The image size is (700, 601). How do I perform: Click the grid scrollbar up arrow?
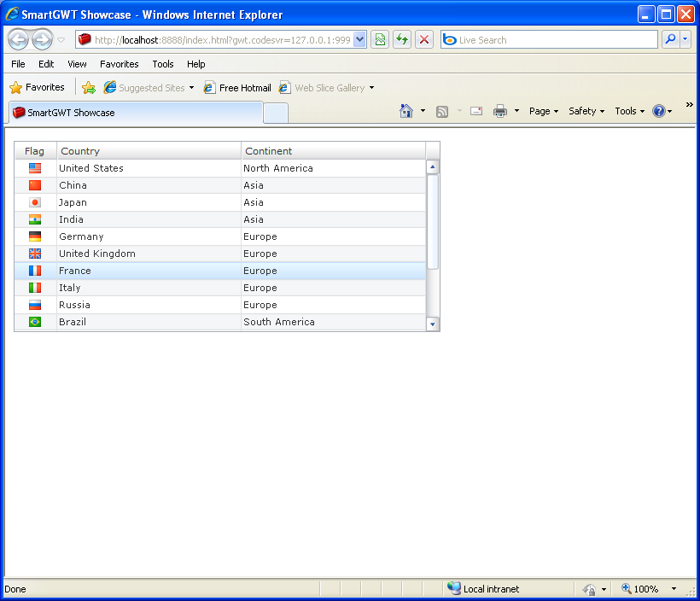(432, 167)
